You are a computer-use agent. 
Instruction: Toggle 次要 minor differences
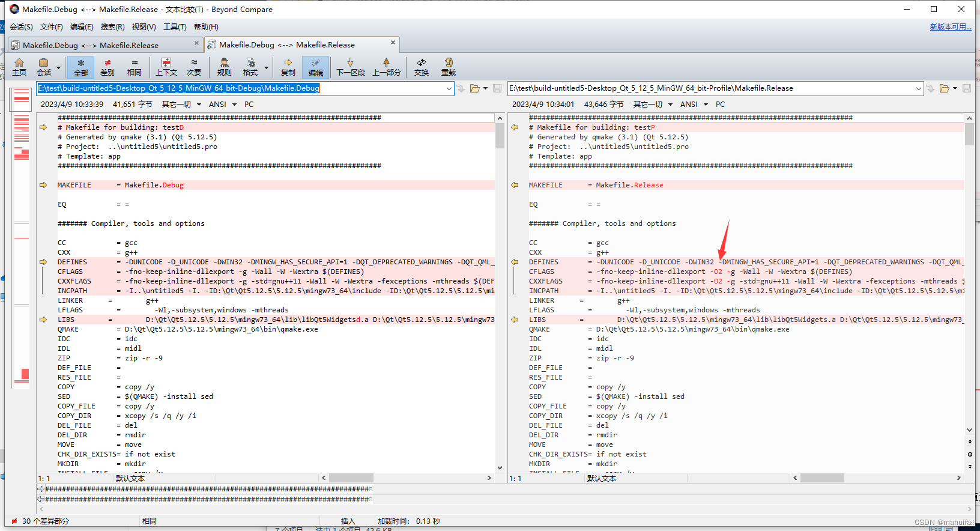coord(193,67)
